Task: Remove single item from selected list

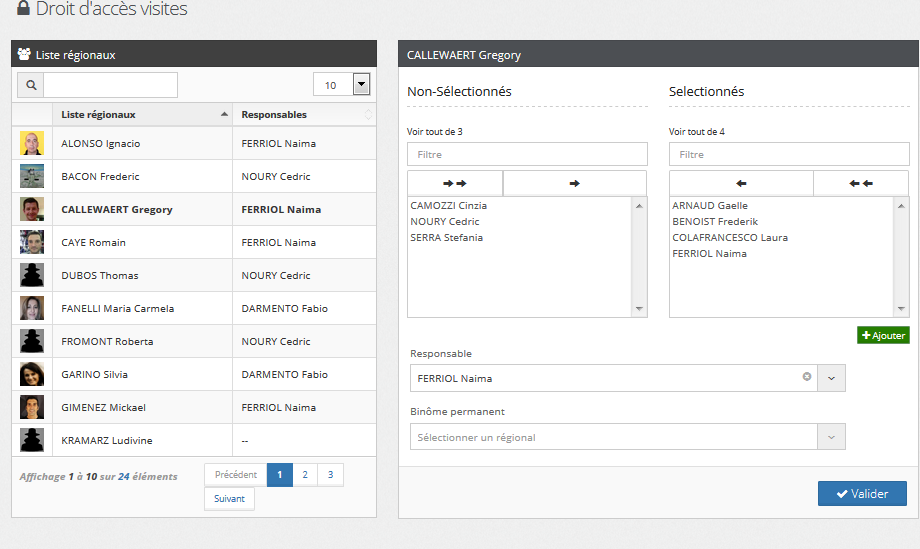Action: click(741, 183)
